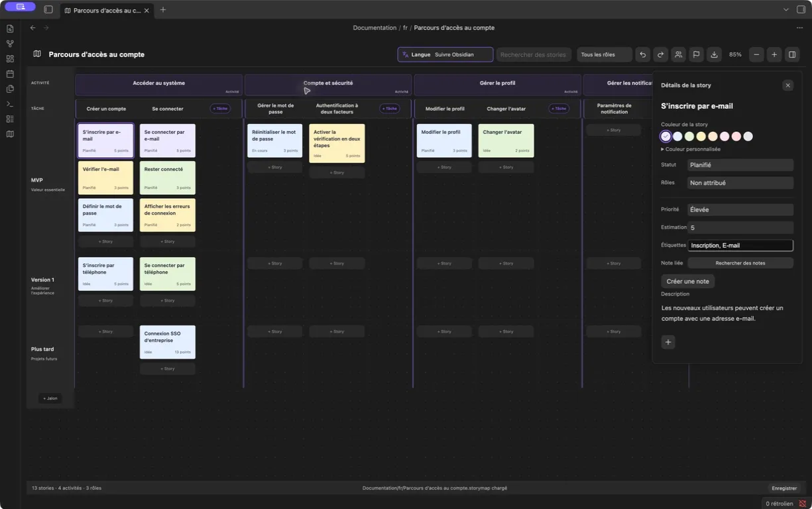Viewport: 812px width, 509px height.
Task: Open the three-dot more options menu
Action: point(799,28)
